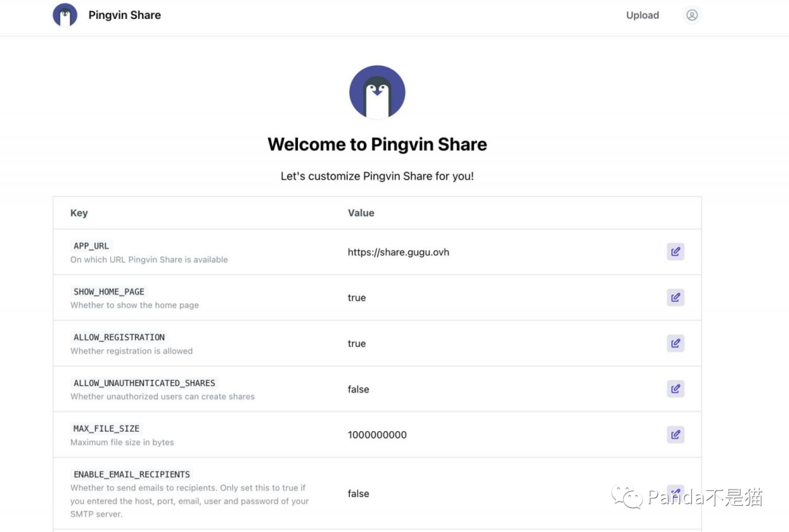Click 'Whether registration is allowed' description
Image resolution: width=789 pixels, height=532 pixels.
point(131,351)
